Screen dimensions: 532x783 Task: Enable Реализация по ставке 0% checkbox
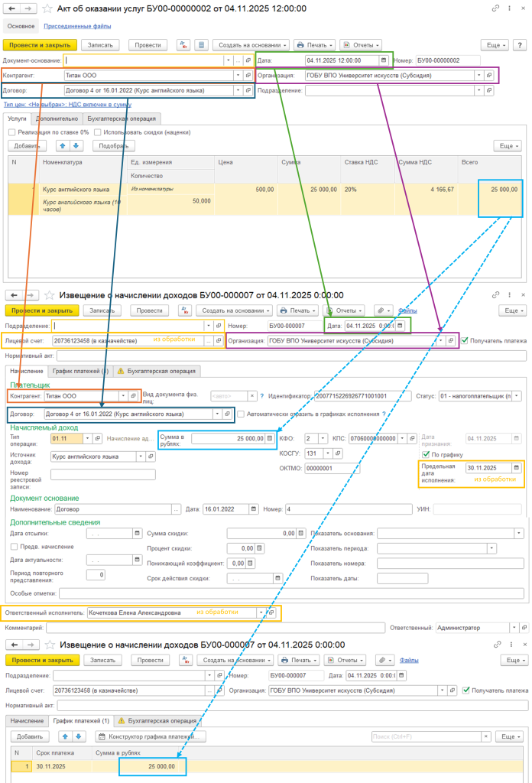tap(12, 132)
